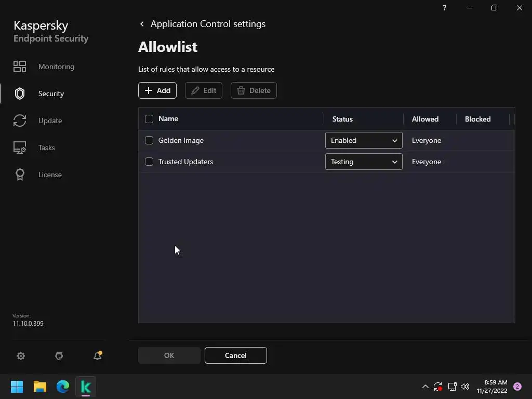Sort by the Name column header
532x399 pixels.
click(x=168, y=119)
